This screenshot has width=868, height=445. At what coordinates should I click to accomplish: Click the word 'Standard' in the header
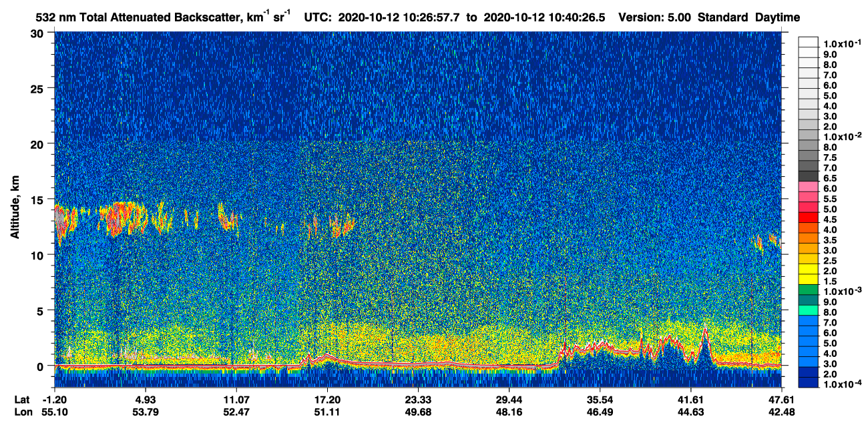tap(722, 18)
